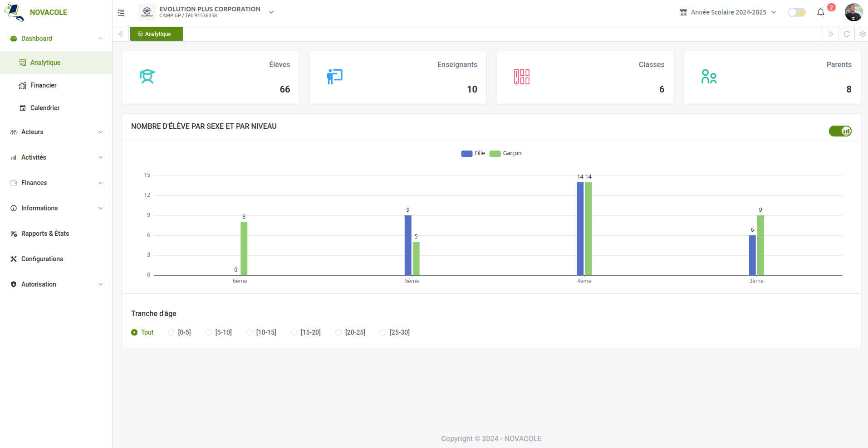The height and width of the screenshot is (448, 868).
Task: Click the Rapports & États report icon
Action: (x=14, y=234)
